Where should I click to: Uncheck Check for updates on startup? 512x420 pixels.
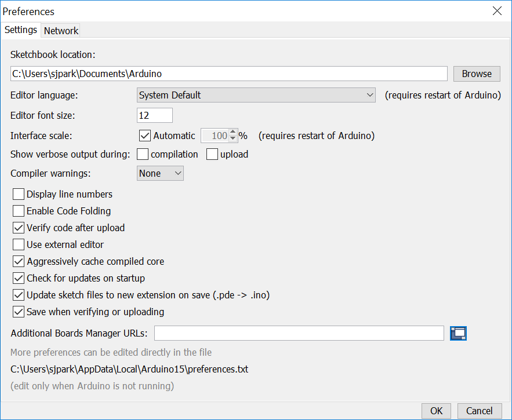pos(19,278)
